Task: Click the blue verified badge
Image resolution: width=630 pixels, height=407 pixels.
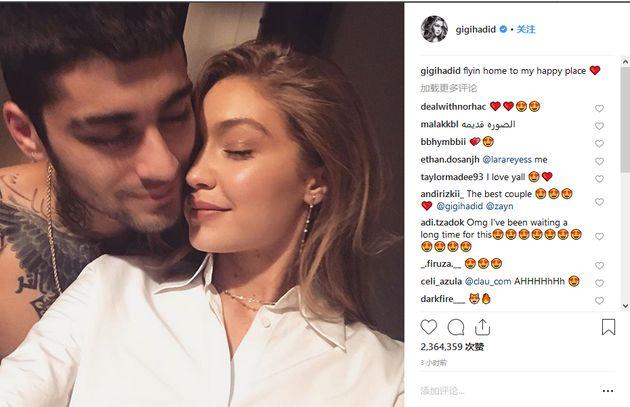Action: (x=503, y=29)
